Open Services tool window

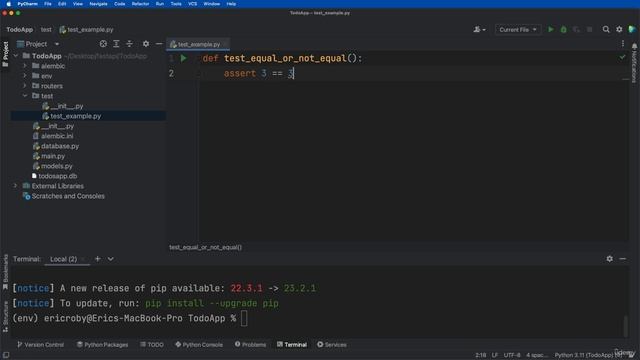pos(332,345)
